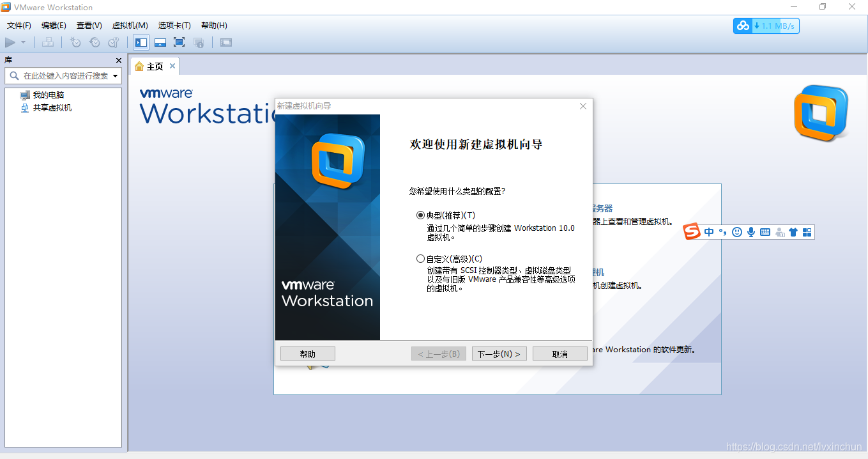Screen dimensions: 868x459
Task: Close the 新建虚拟机向导 dialog
Action: 582,106
